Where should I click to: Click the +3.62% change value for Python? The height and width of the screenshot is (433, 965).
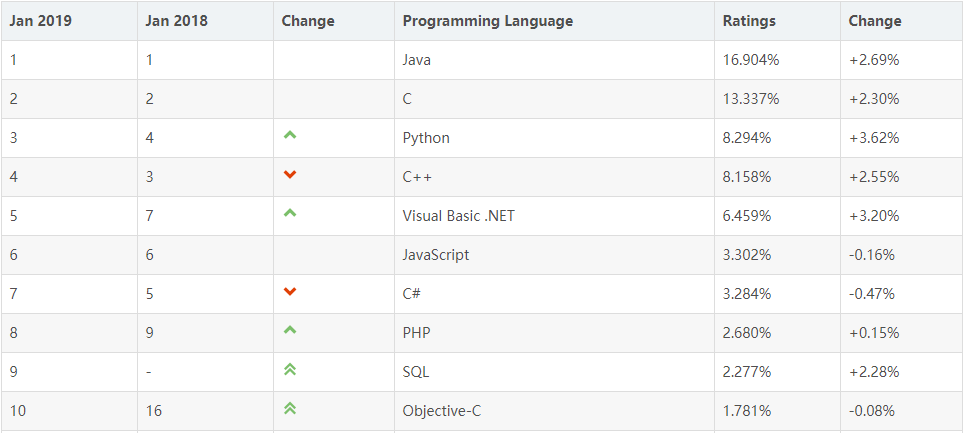[874, 138]
